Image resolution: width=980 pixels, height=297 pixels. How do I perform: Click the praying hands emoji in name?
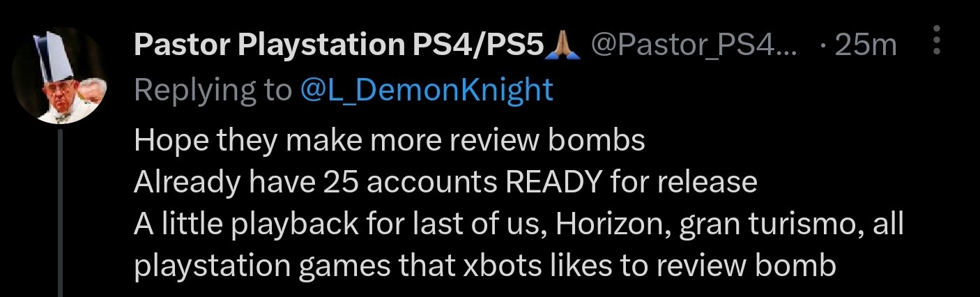click(565, 46)
